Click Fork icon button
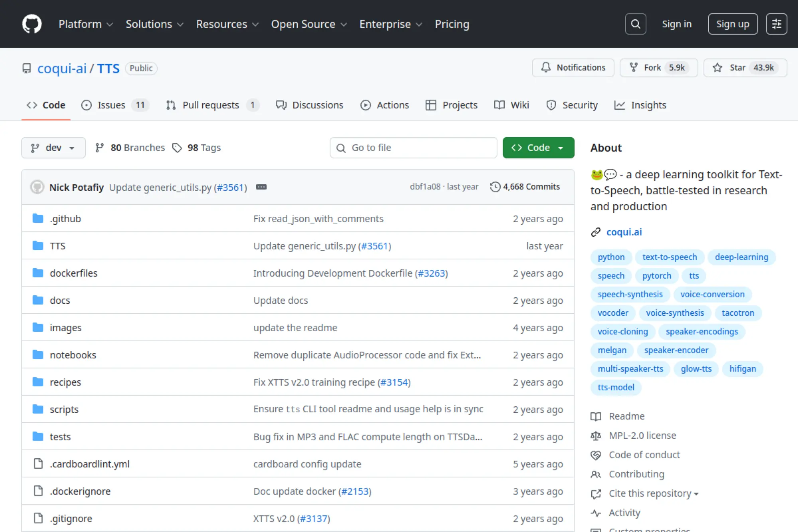Screen dimensions: 798x532 pos(634,67)
